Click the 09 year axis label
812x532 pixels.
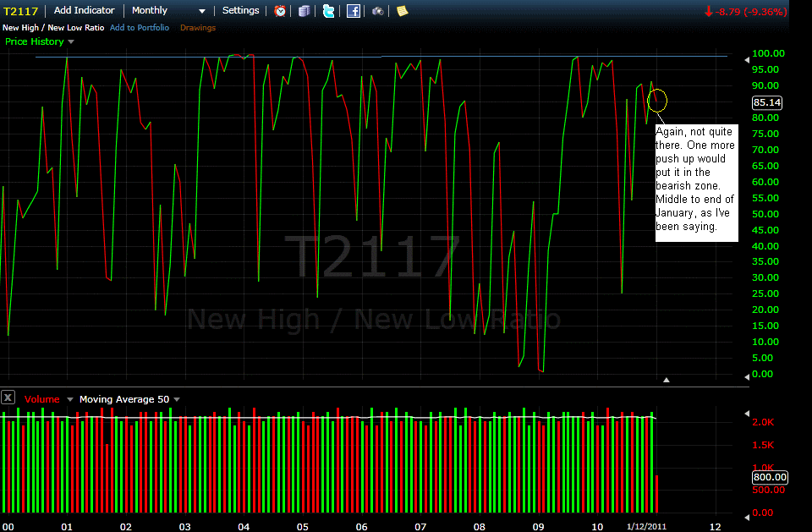tap(539, 527)
